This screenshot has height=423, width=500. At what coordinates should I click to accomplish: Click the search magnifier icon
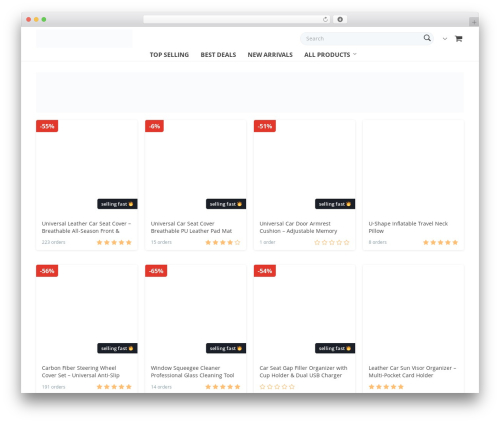tap(427, 38)
